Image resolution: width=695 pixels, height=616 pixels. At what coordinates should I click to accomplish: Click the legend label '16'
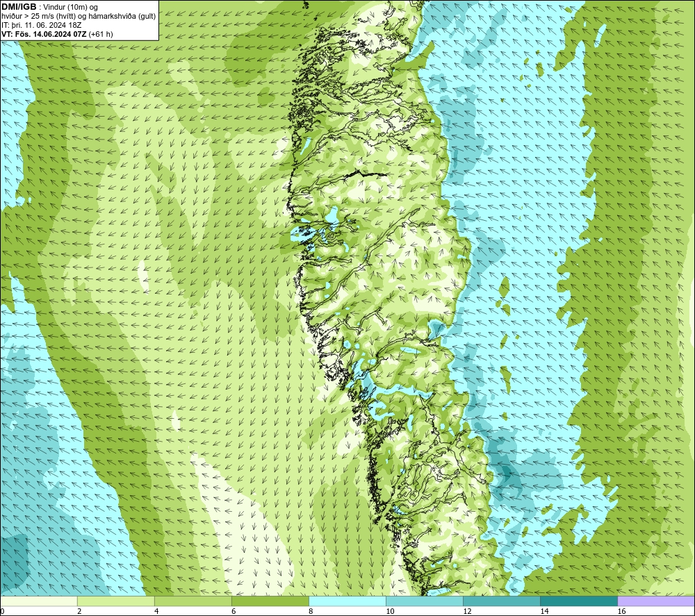pos(621,611)
